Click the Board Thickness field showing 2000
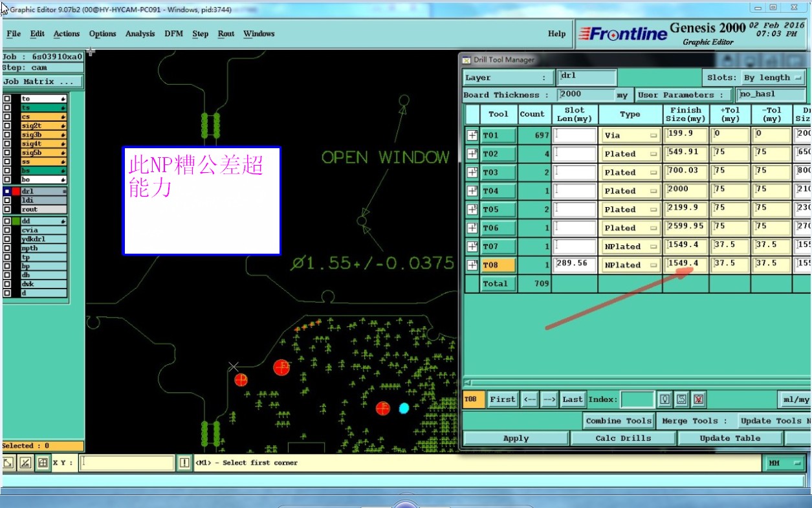The height and width of the screenshot is (508, 812). click(586, 95)
